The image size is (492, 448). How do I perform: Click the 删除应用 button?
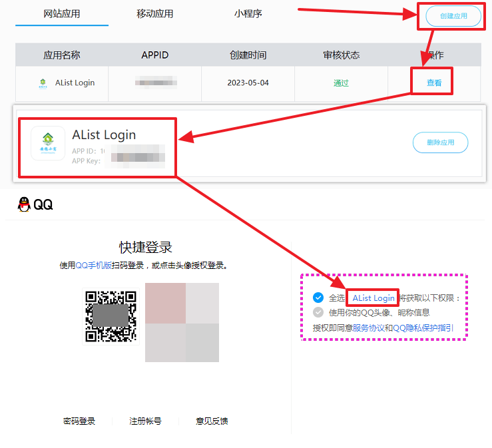pos(440,142)
